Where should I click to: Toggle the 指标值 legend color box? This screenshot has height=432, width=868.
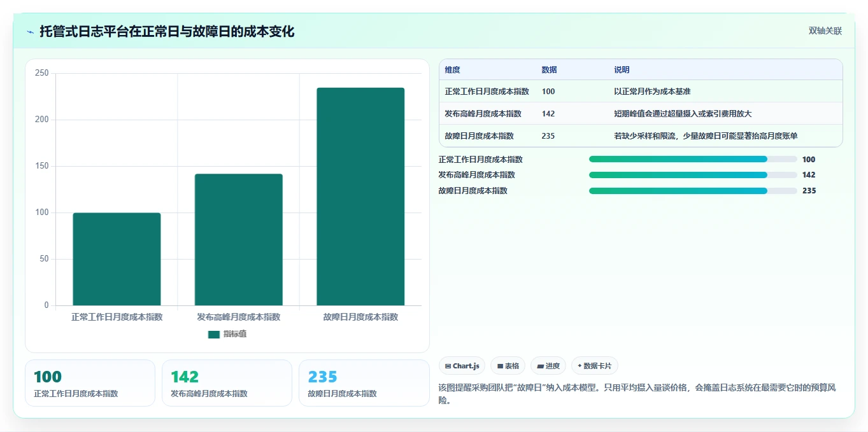click(213, 334)
